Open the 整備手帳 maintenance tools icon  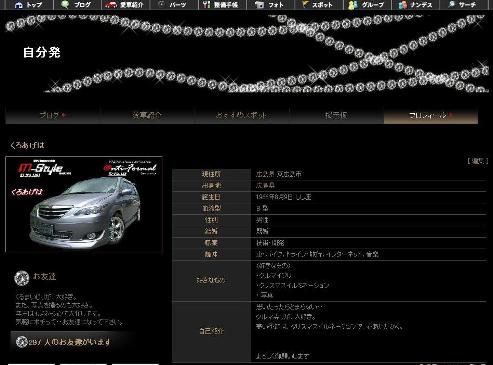click(207, 5)
